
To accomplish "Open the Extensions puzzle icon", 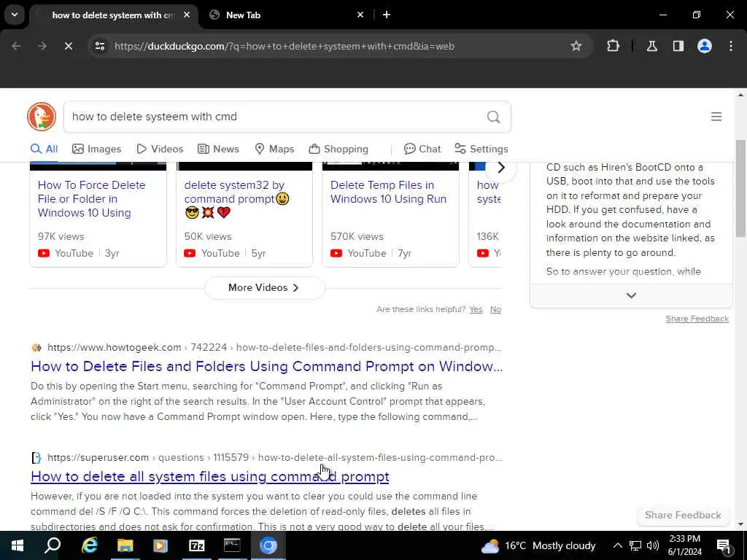I will click(x=613, y=46).
